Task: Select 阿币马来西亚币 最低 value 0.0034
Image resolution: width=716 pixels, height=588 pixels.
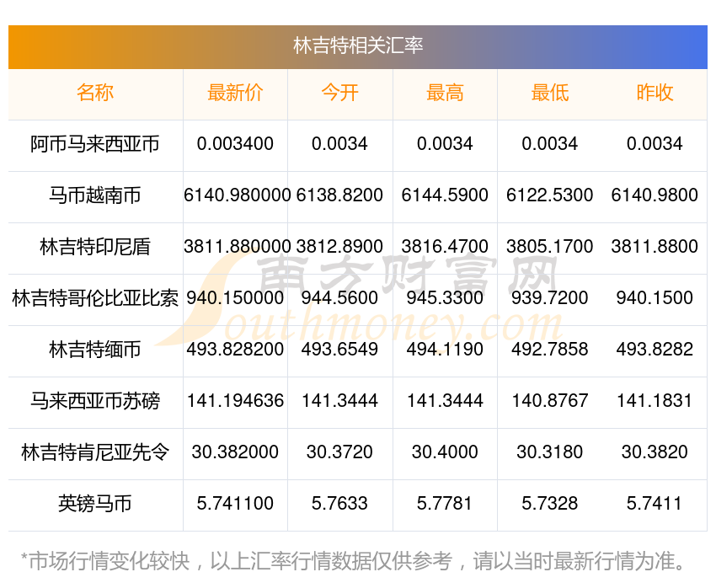Action: pos(550,144)
